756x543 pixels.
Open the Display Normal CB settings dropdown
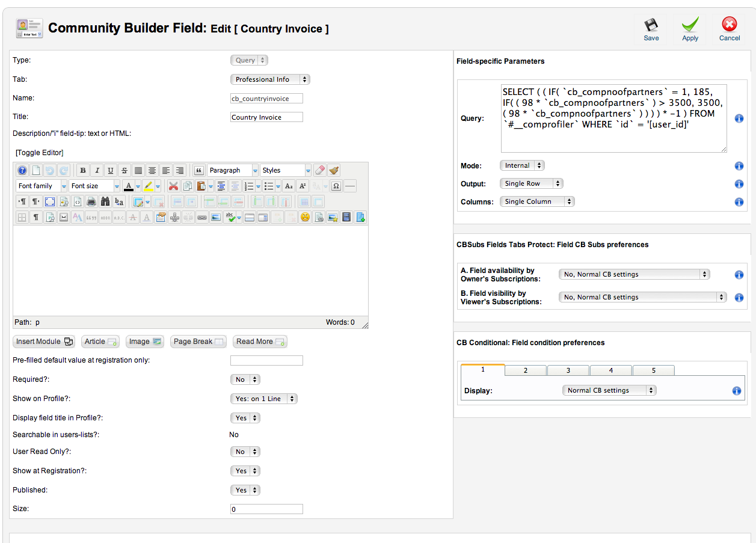click(x=609, y=390)
